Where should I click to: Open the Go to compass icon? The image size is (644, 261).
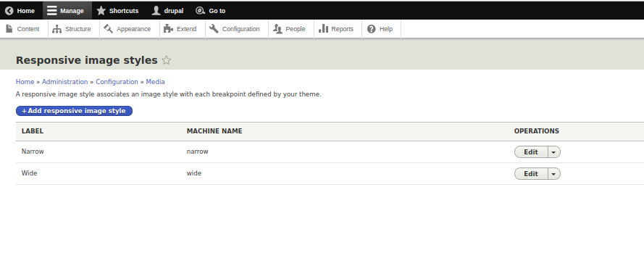pyautogui.click(x=200, y=11)
